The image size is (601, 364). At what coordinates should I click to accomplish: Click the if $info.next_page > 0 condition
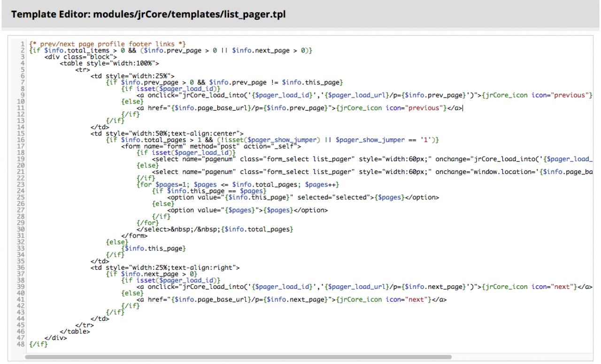coord(152,273)
